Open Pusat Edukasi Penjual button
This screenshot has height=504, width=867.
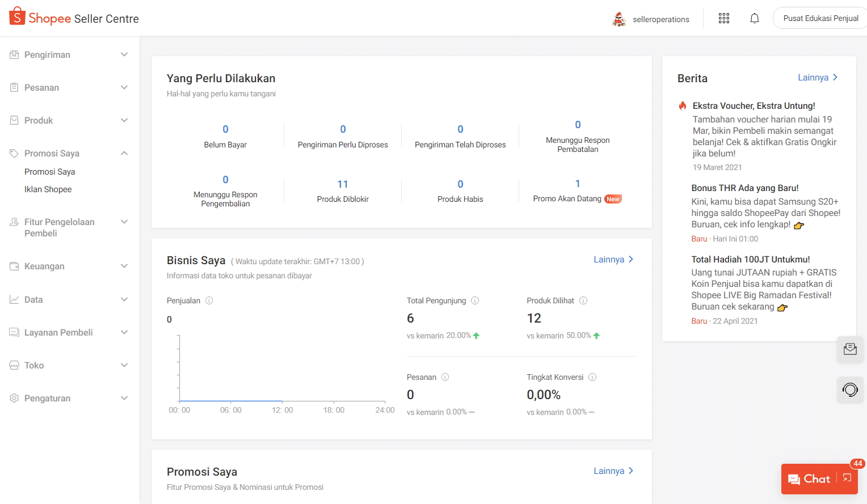click(820, 19)
